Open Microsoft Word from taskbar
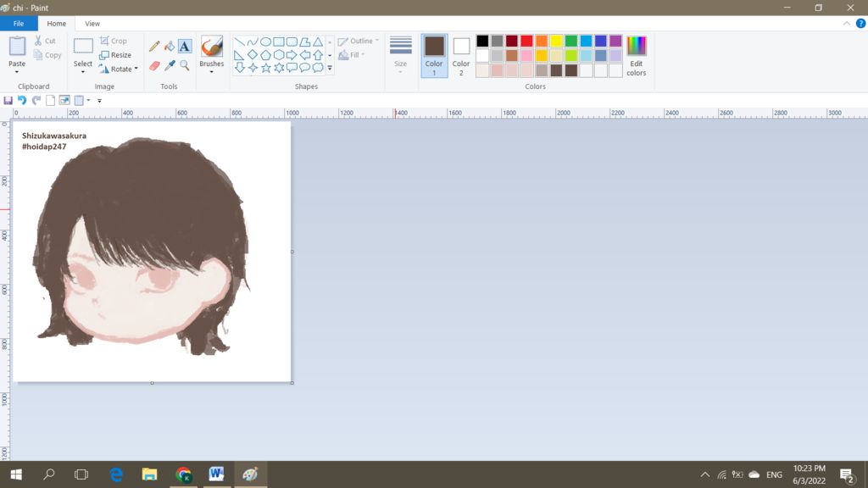868x488 pixels. (216, 474)
